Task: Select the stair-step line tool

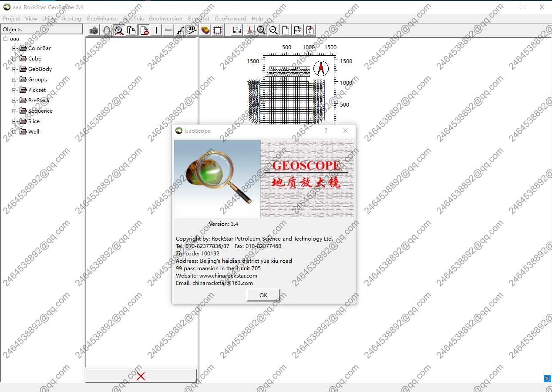Action: click(180, 30)
